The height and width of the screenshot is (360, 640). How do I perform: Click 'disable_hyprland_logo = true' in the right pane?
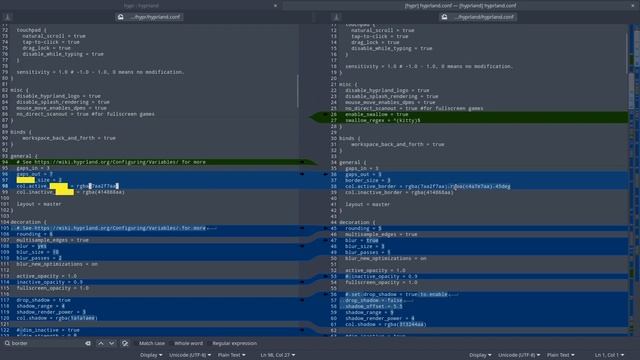tap(387, 91)
